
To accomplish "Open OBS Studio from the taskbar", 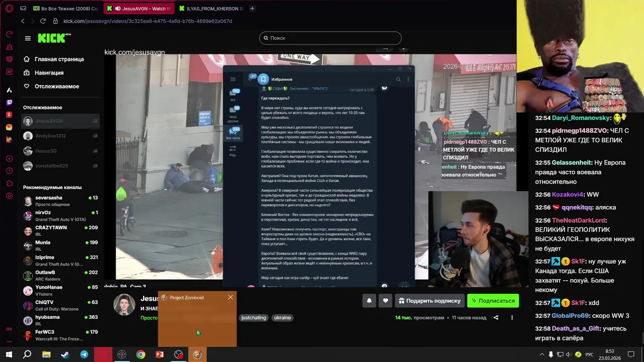I will (179, 354).
